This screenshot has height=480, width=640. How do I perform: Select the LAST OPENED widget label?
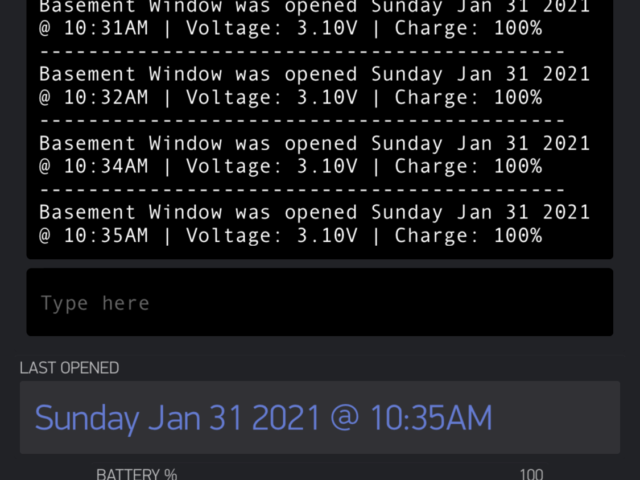tap(69, 368)
